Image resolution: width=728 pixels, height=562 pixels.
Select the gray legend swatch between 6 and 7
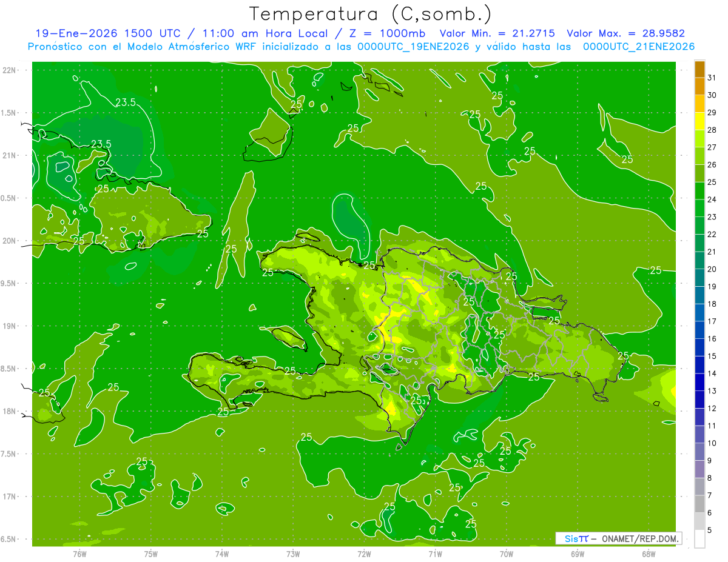coord(699,504)
